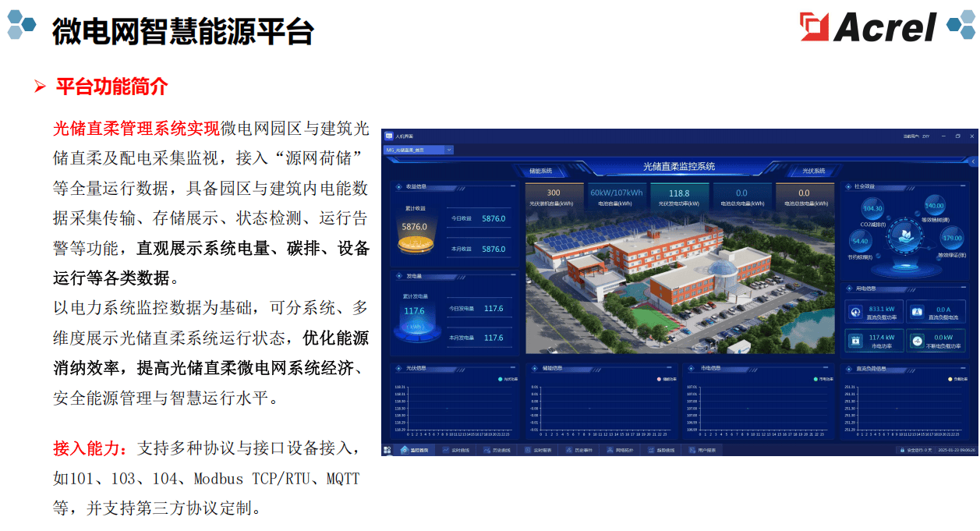Expand the MG_光储直柔_首页 dropdown arrow
The image size is (980, 531).
click(449, 149)
